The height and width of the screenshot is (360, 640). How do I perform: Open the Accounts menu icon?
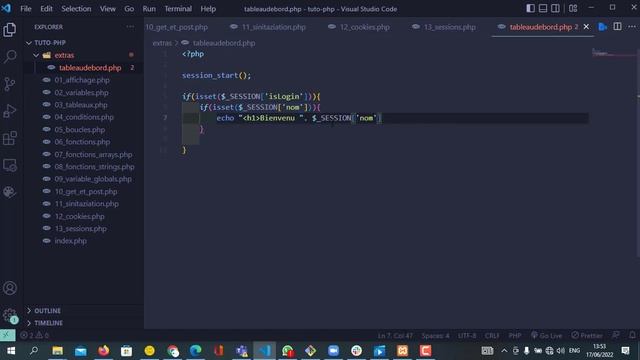(10, 288)
